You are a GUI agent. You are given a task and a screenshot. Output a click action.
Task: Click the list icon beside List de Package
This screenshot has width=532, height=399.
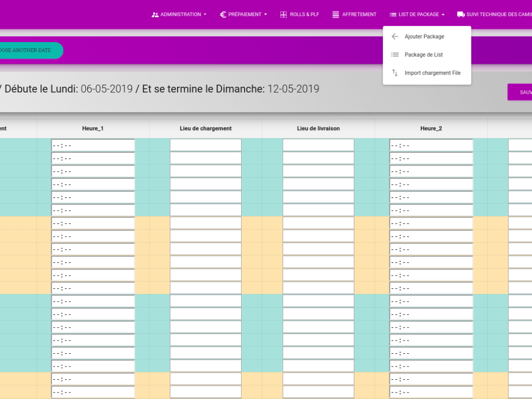pyautogui.click(x=393, y=14)
